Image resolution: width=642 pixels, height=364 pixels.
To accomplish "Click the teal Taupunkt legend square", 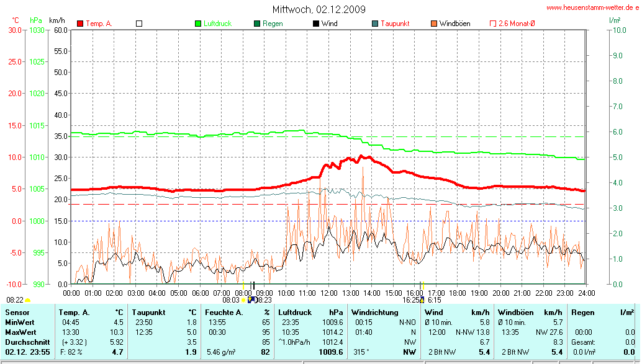I will point(375,24).
